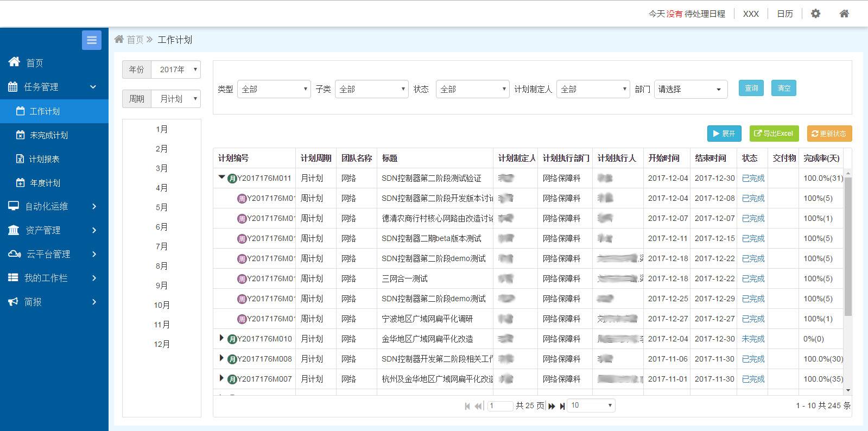
Task: Expand the Y2017176M010 plan row
Action: [x=221, y=338]
